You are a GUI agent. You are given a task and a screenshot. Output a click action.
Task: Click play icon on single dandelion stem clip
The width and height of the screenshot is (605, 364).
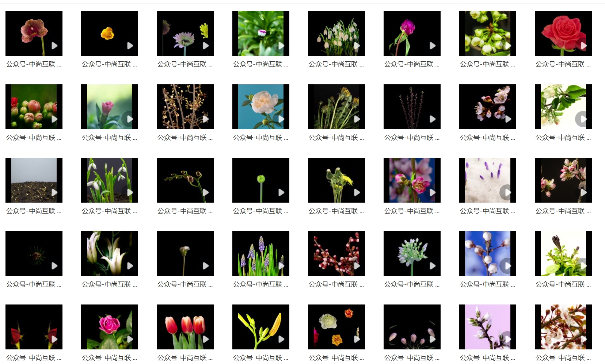(206, 266)
